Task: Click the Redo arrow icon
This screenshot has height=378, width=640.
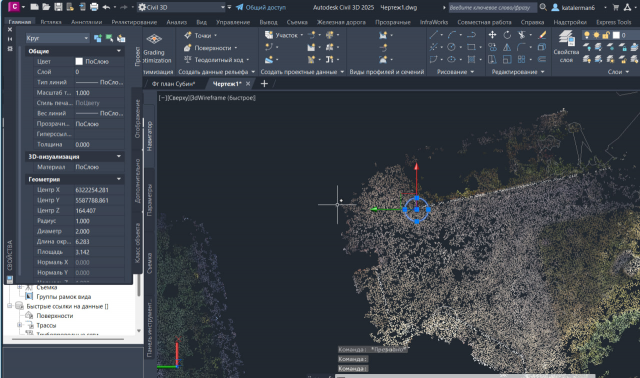Action: click(x=124, y=7)
